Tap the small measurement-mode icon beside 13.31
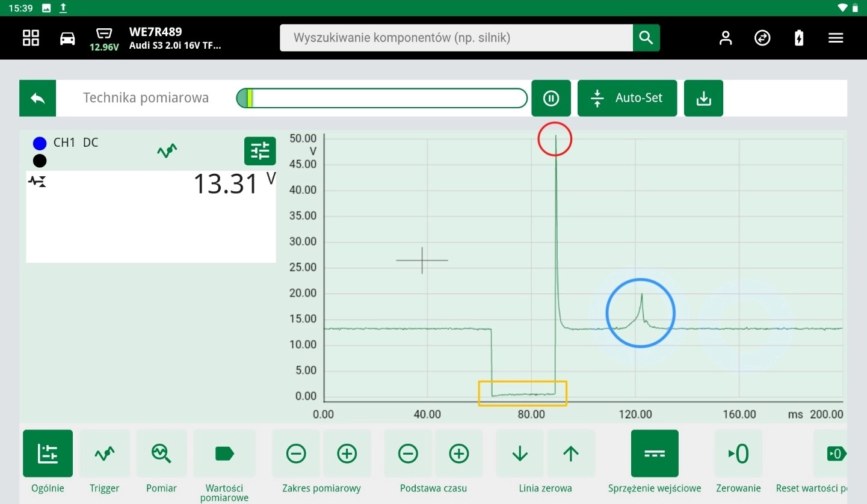Screen dimensions: 867x504 (37, 181)
